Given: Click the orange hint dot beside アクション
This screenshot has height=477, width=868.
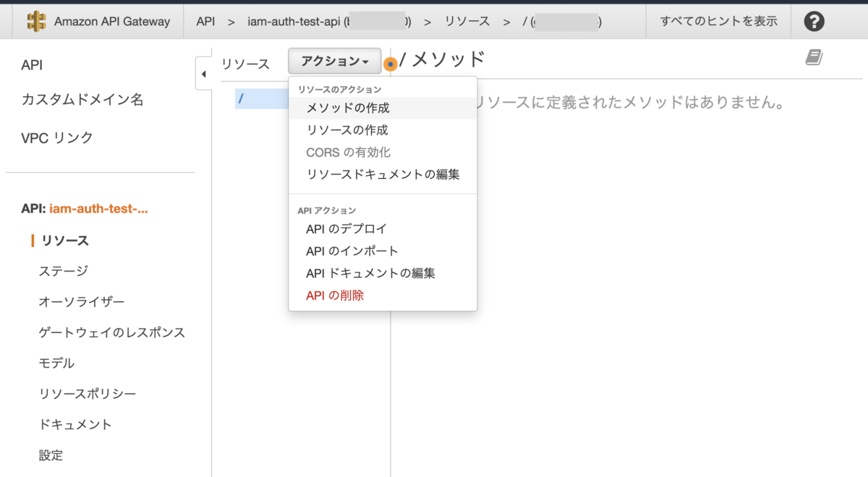Looking at the screenshot, I should (x=391, y=64).
